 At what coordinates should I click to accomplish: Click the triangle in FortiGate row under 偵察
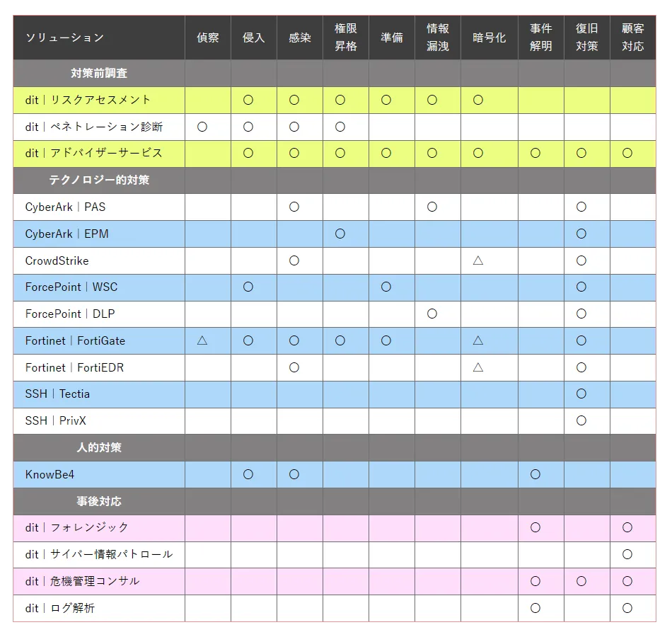coord(202,340)
